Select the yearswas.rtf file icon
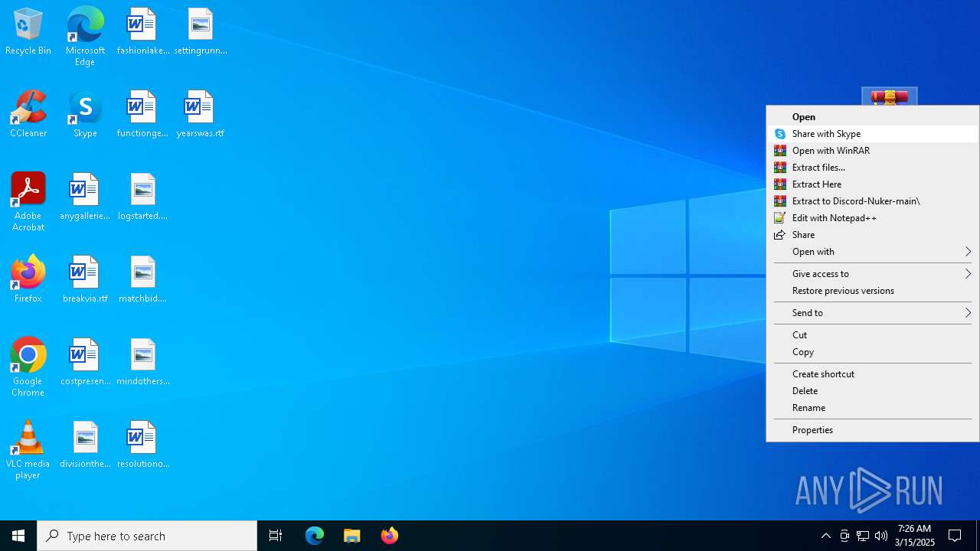 click(201, 115)
